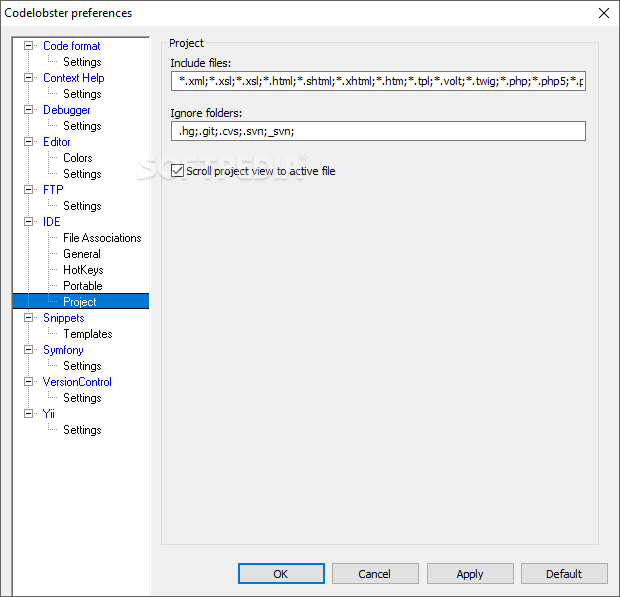Click into the Ignore folders field
This screenshot has width=620, height=597.
[378, 131]
